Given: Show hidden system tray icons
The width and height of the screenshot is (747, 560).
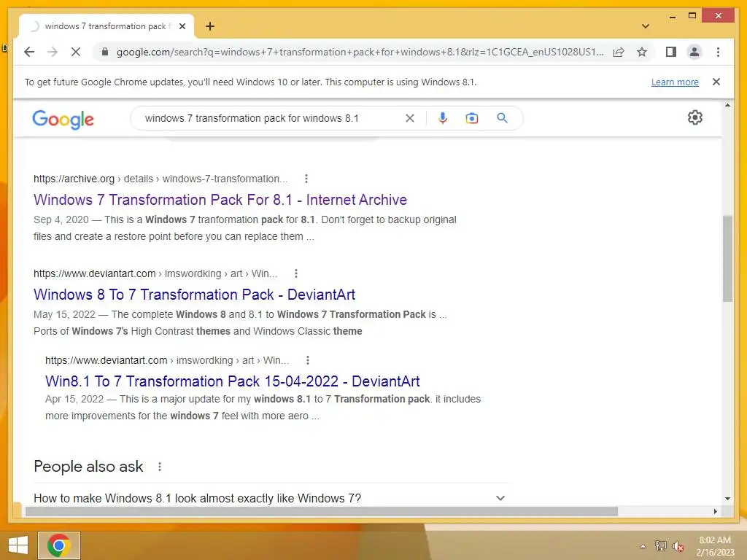Looking at the screenshot, I should tap(643, 546).
